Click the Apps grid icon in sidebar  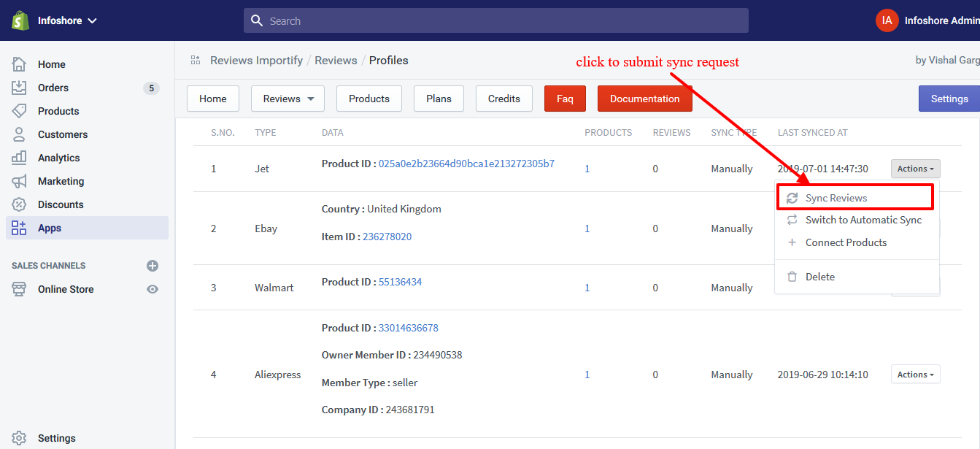coord(20,228)
